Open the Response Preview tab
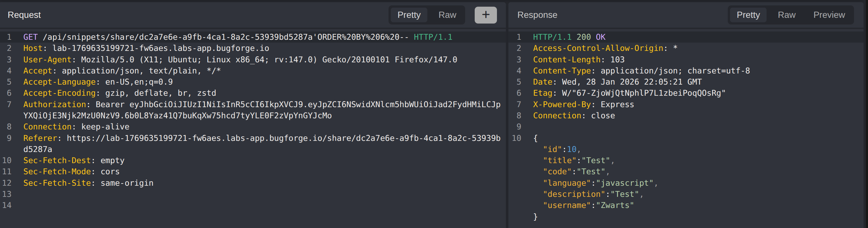 click(x=829, y=15)
